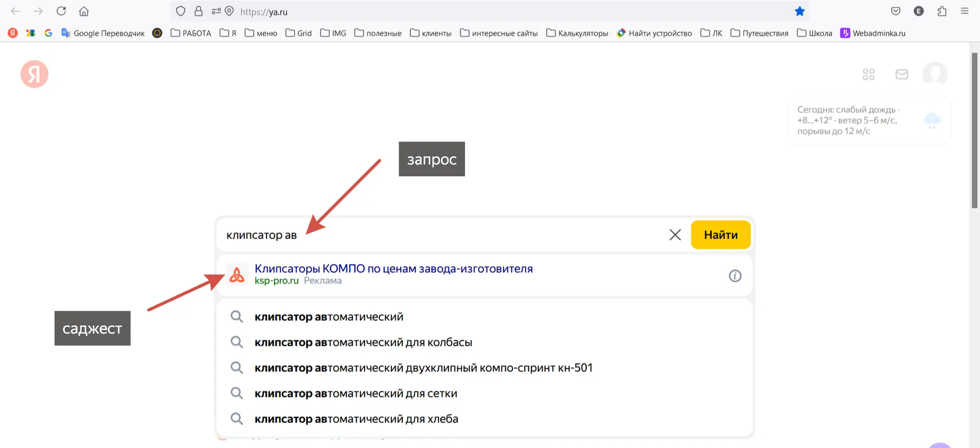Screen dimensions: 980x448
Task: Clear the search query with X
Action: (675, 235)
